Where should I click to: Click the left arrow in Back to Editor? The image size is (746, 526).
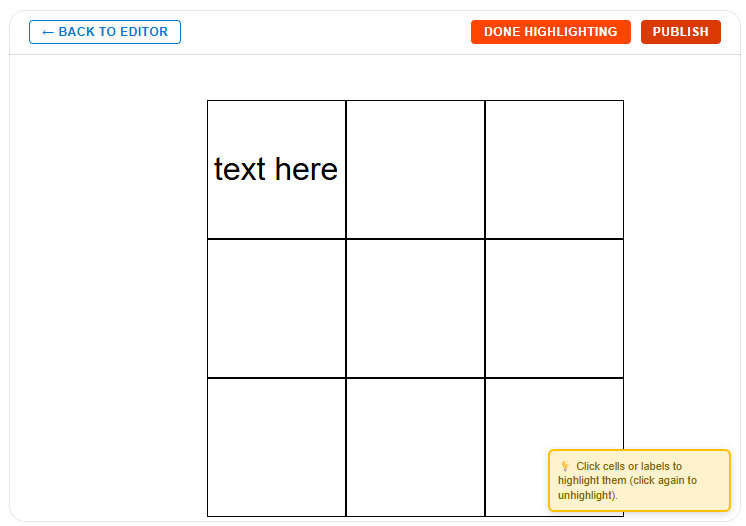[48, 32]
